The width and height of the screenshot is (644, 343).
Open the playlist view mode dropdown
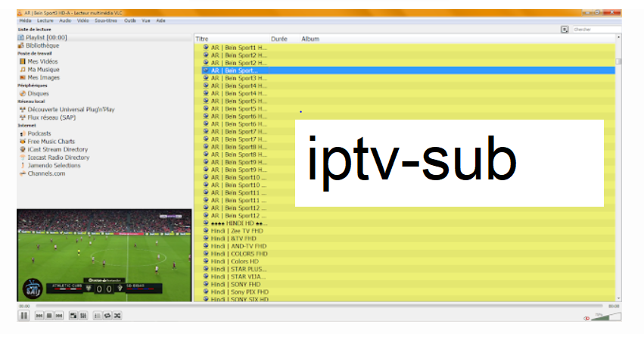pyautogui.click(x=565, y=30)
